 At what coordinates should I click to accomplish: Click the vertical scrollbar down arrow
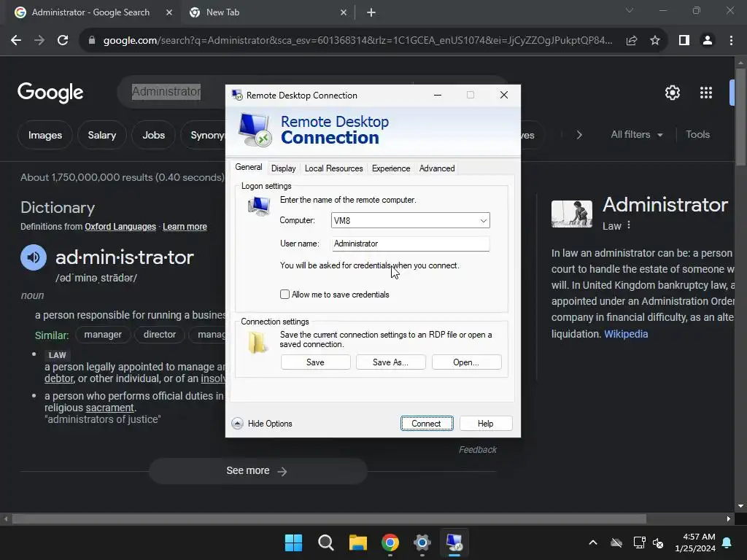coord(740,506)
